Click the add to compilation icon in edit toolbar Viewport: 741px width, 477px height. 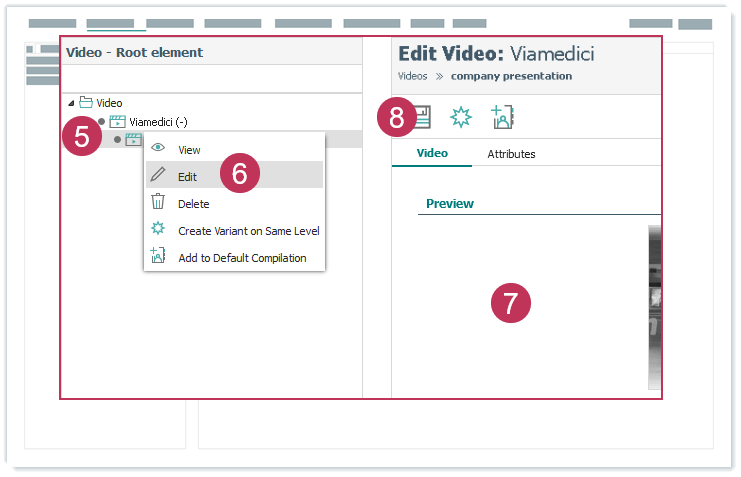[502, 117]
